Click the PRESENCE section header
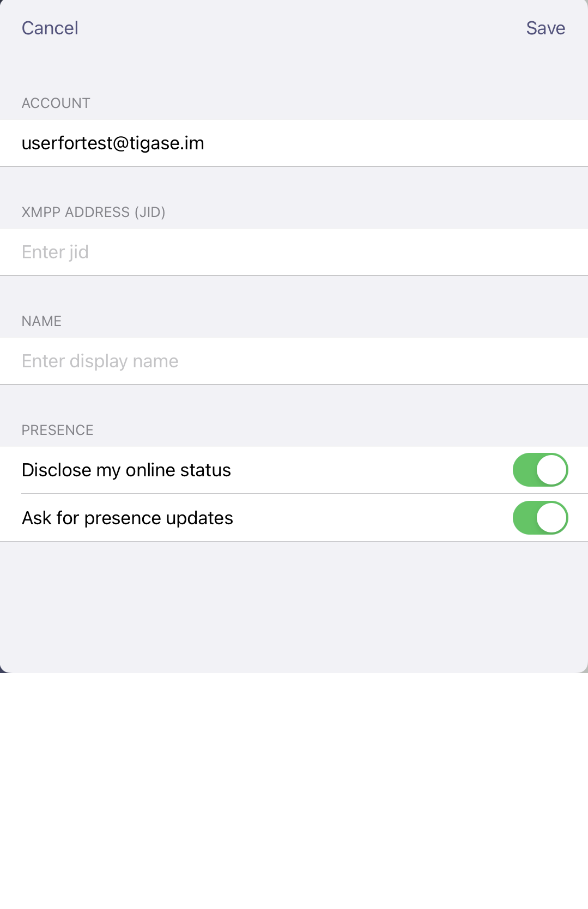Viewport: 588px width, 909px height. 58,430
